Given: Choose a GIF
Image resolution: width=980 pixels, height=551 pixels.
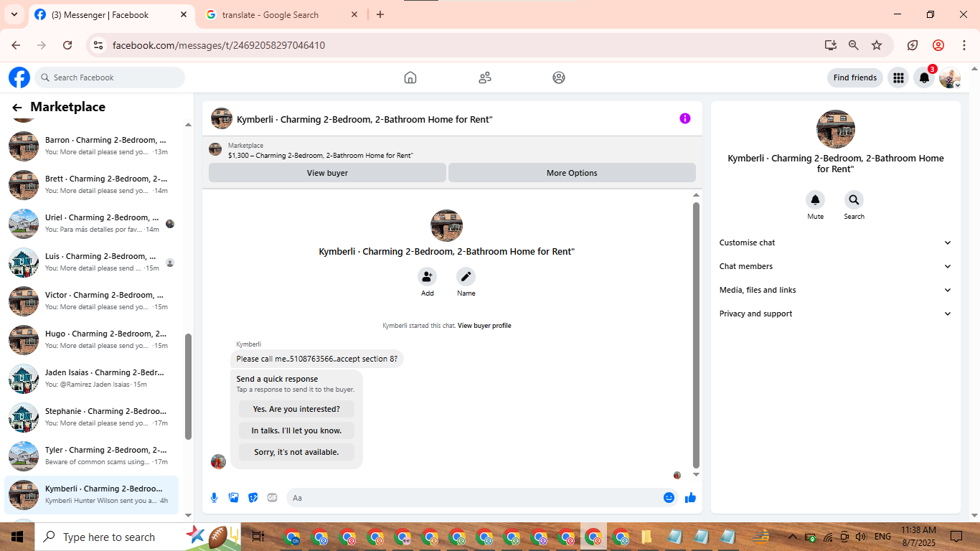Looking at the screenshot, I should [272, 498].
